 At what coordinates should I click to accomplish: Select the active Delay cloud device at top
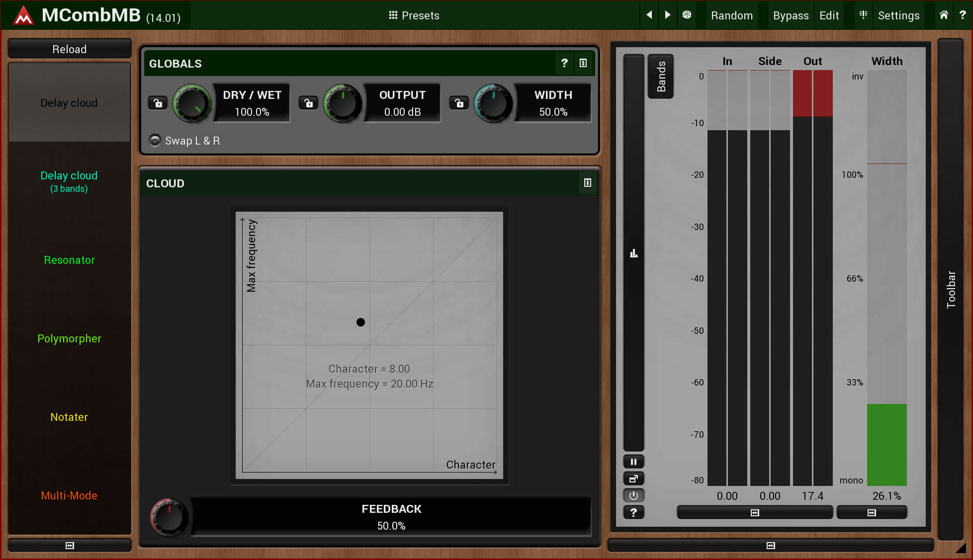click(69, 103)
